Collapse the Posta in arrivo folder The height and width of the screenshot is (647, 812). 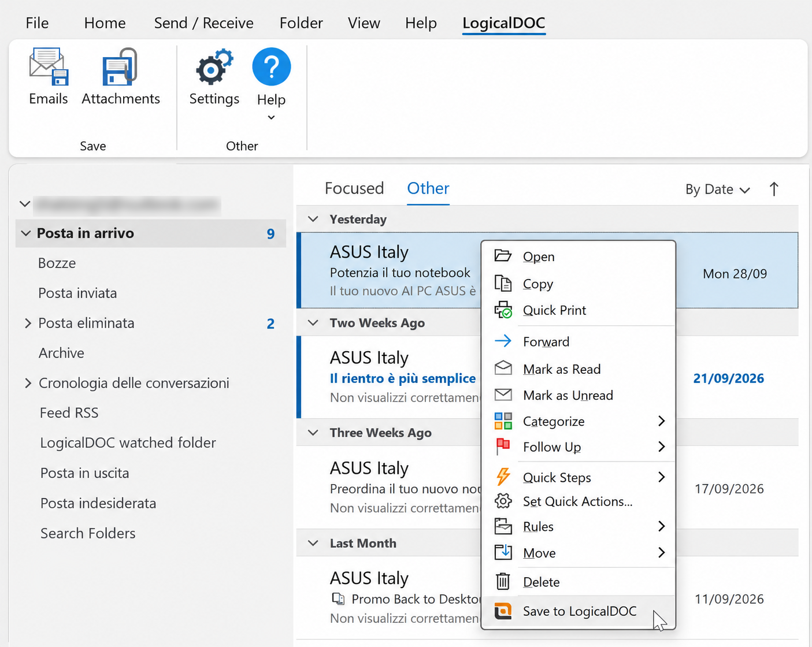click(25, 233)
